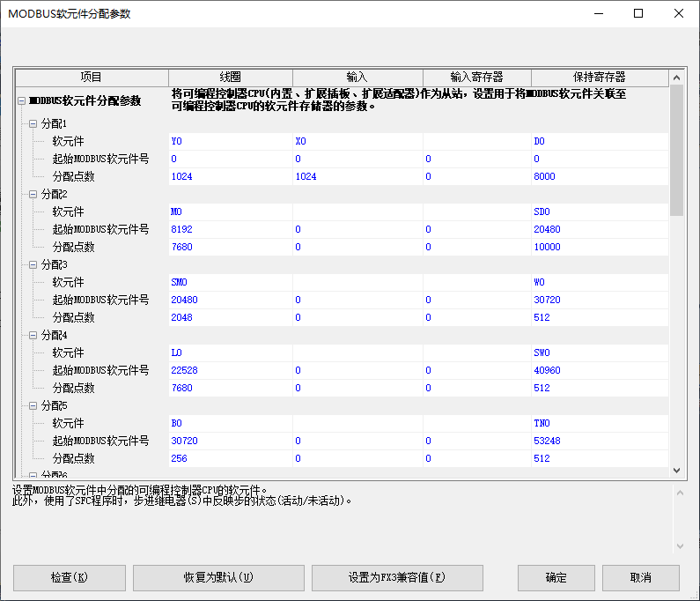Screen dimensions: 700x601
Task: Select the L0 device cell
Action: point(231,353)
